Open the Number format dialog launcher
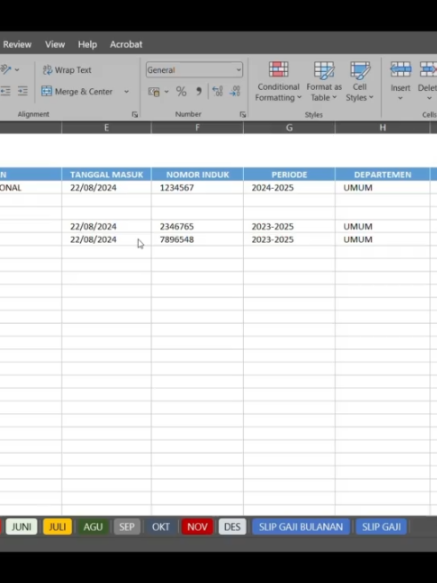Screen dimensions: 437x583 243,115
